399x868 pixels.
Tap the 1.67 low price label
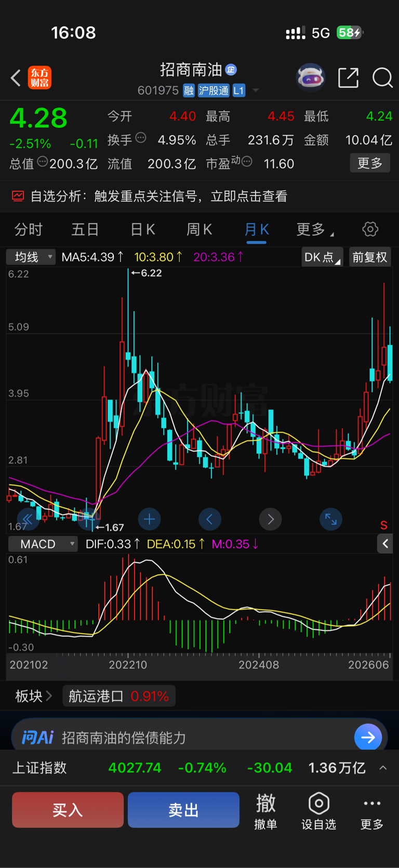(x=110, y=528)
